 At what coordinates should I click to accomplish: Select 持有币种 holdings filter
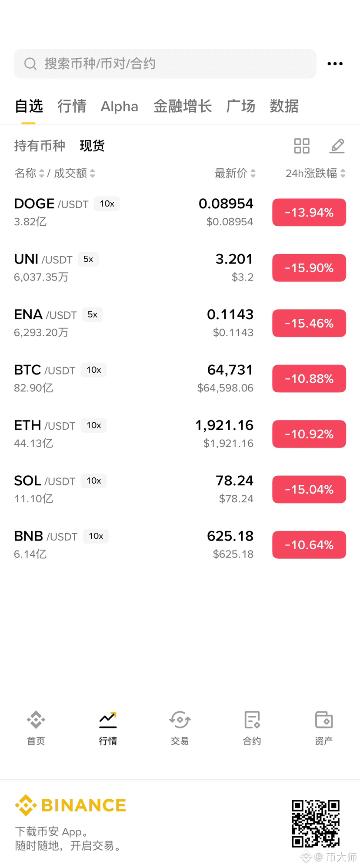pos(40,146)
